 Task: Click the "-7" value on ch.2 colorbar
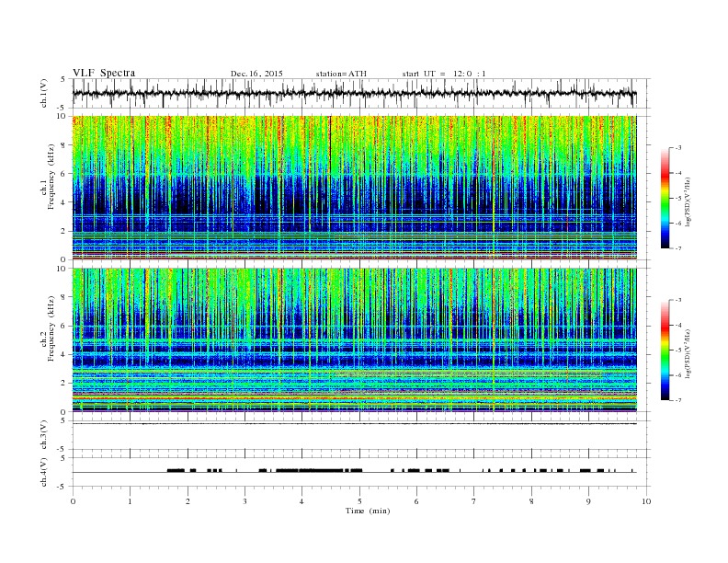coord(677,400)
